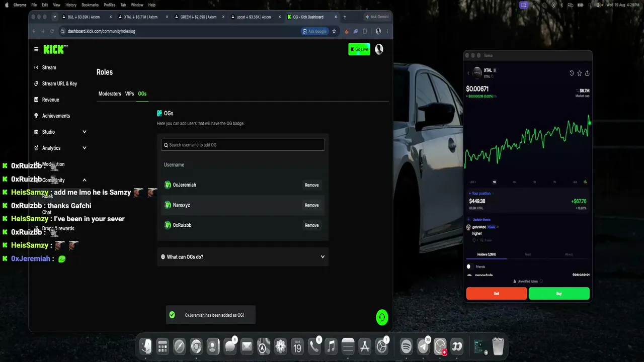Open the Chrome tab search dropdown
Screen dimensions: 644x362
pyautogui.click(x=54, y=17)
